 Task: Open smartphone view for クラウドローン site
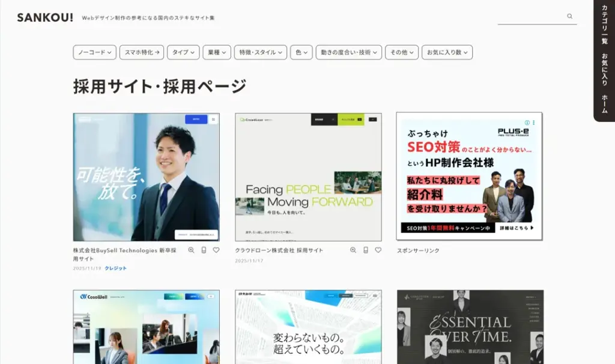[x=366, y=250]
